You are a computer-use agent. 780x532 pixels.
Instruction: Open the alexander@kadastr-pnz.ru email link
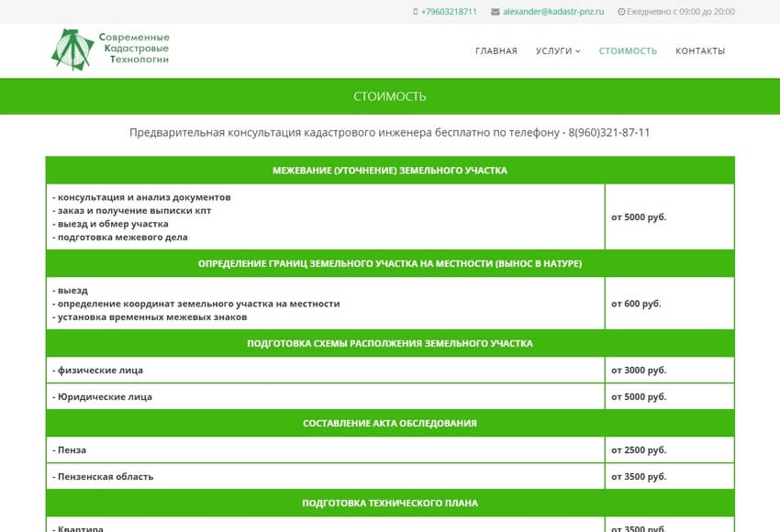click(553, 12)
